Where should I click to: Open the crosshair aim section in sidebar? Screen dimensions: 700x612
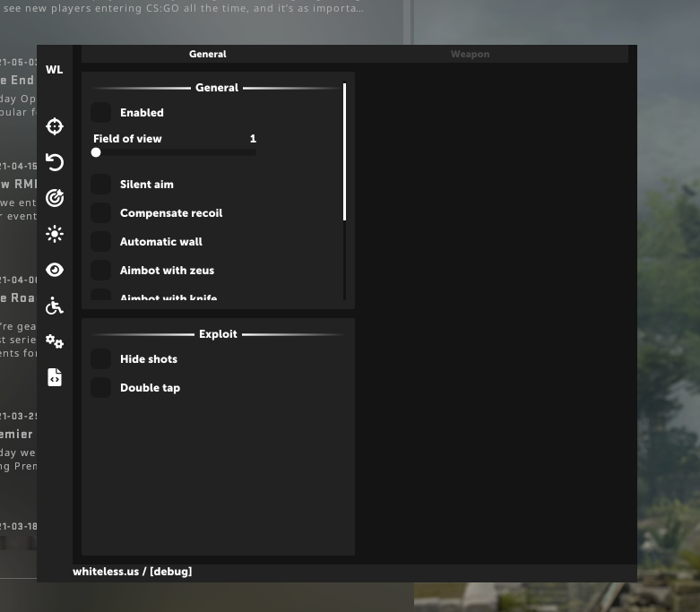click(x=55, y=126)
